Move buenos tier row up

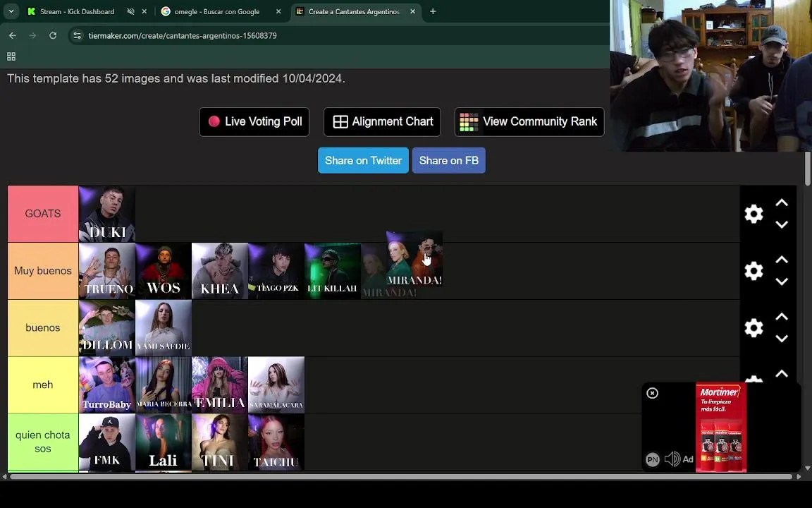(782, 317)
